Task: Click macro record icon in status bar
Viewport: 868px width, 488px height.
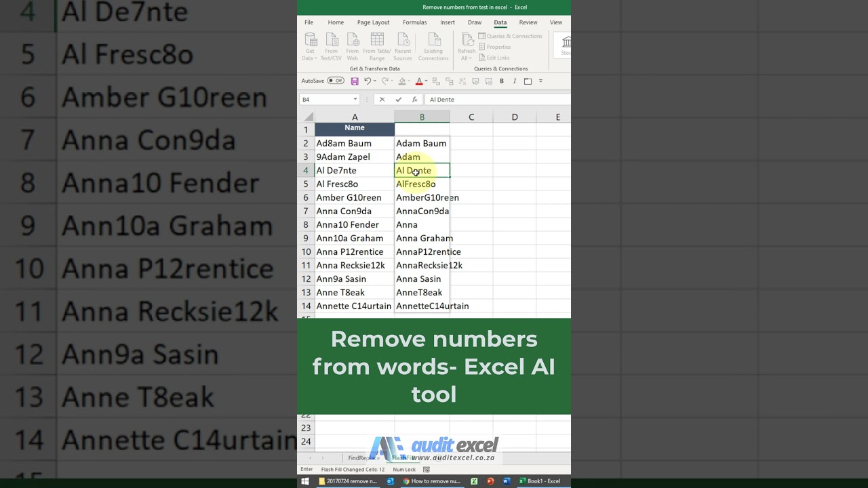Action: tap(427, 469)
